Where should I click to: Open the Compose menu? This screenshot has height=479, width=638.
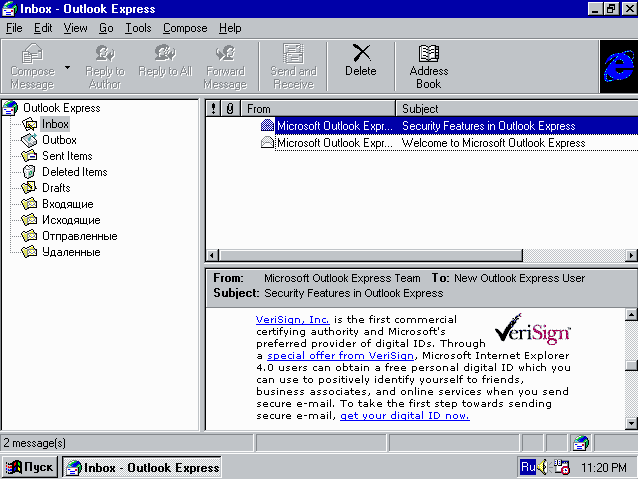(x=185, y=28)
